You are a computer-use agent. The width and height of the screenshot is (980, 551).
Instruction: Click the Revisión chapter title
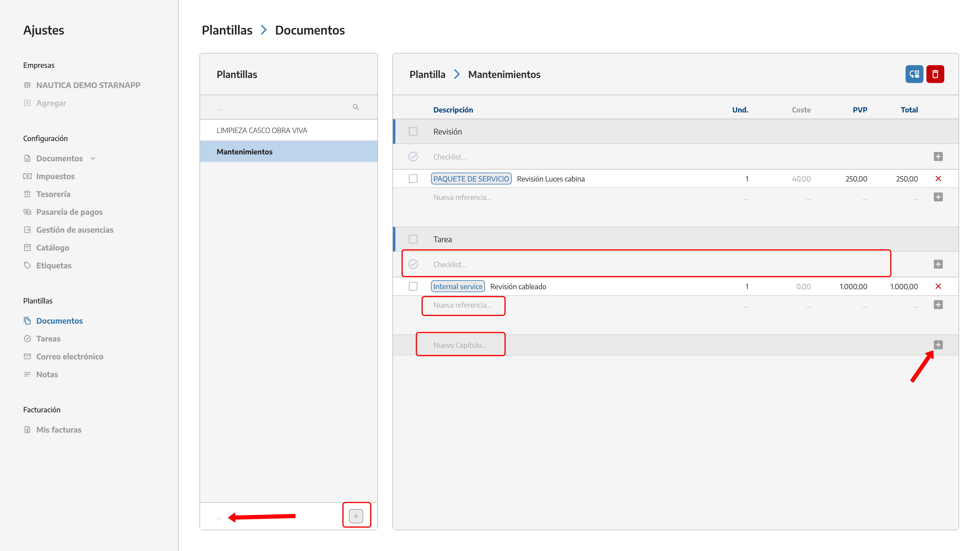[447, 132]
